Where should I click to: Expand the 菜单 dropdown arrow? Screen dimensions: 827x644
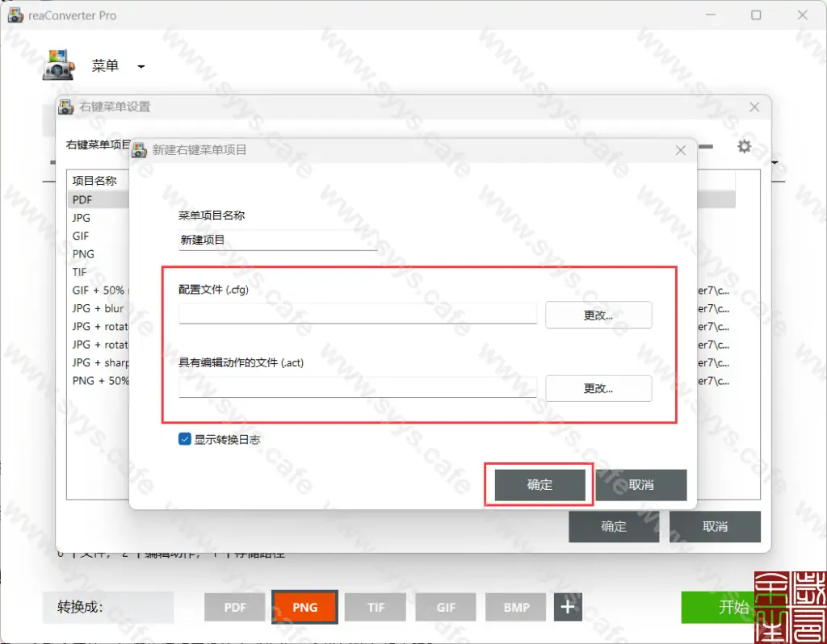(x=141, y=67)
